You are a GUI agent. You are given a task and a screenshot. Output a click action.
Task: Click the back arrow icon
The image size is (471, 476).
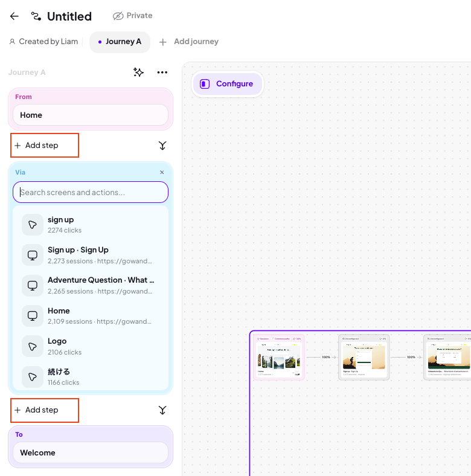tap(14, 16)
